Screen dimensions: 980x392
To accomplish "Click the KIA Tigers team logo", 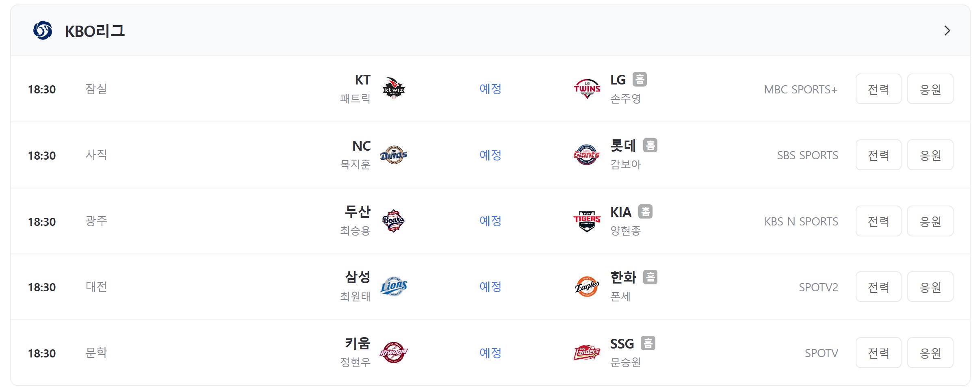I will [587, 221].
